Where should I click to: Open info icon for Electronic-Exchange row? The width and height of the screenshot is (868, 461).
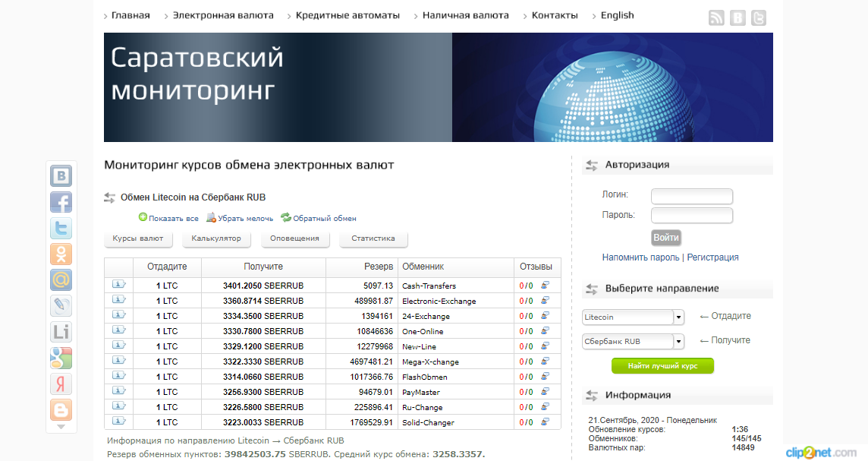[x=118, y=299]
